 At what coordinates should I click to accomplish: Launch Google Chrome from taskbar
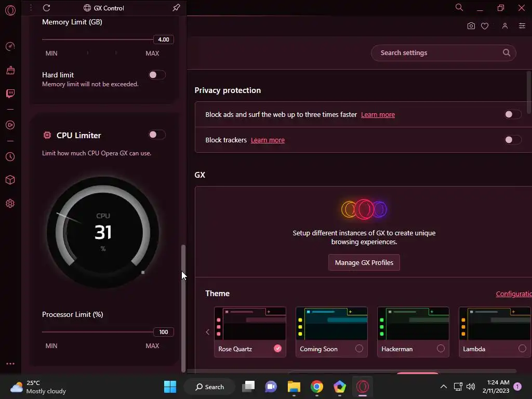click(316, 387)
